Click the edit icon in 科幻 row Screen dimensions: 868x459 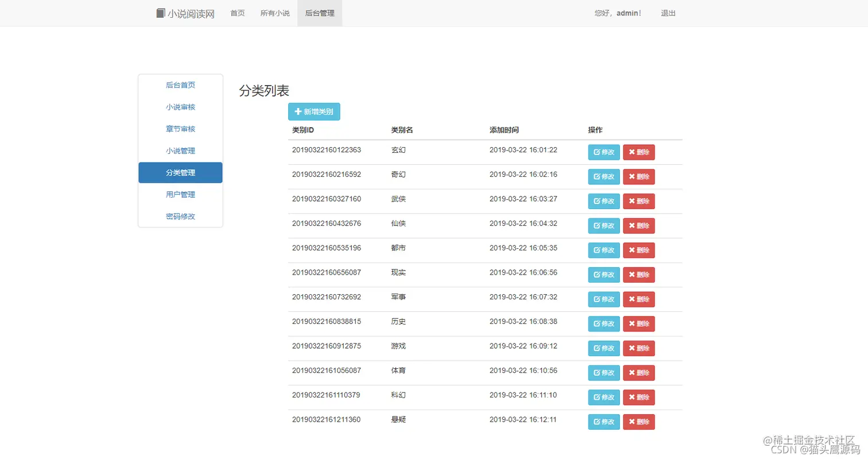point(597,397)
